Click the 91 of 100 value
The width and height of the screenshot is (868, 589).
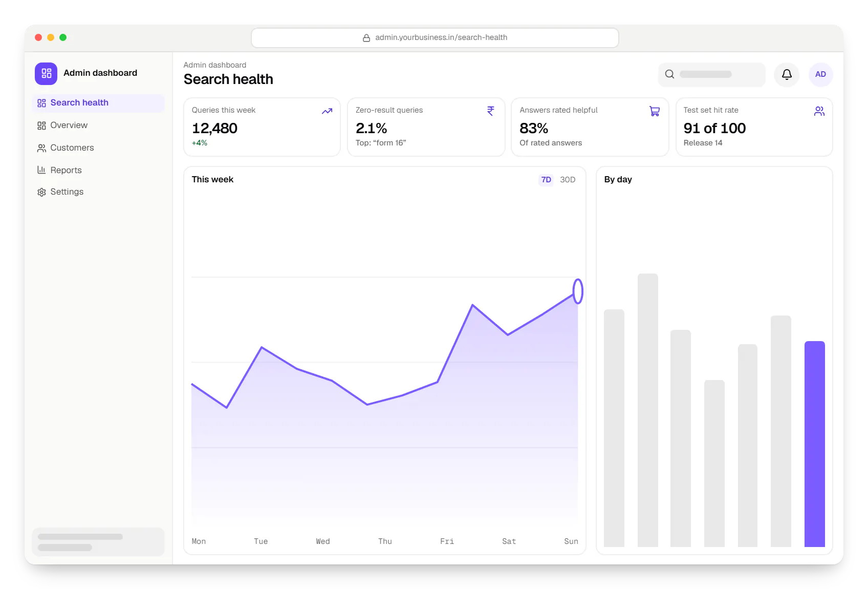click(x=714, y=128)
